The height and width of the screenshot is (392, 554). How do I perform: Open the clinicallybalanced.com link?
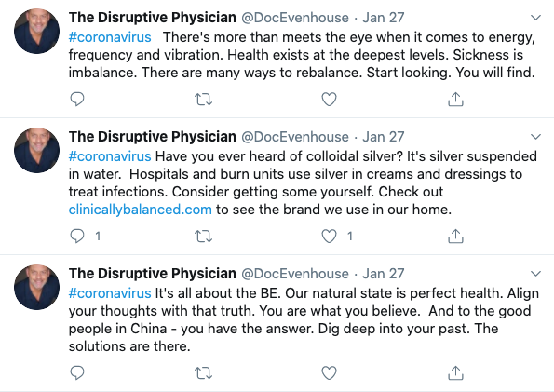point(141,210)
